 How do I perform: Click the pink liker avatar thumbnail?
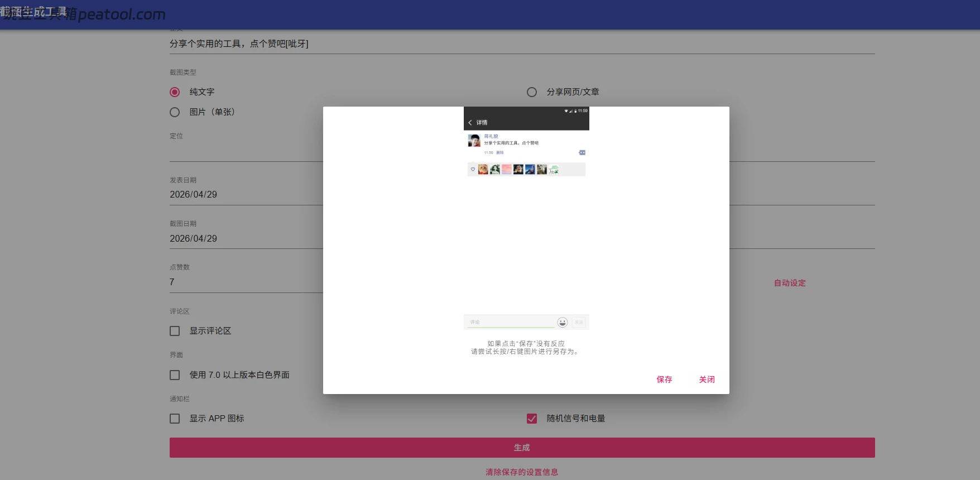tap(506, 169)
